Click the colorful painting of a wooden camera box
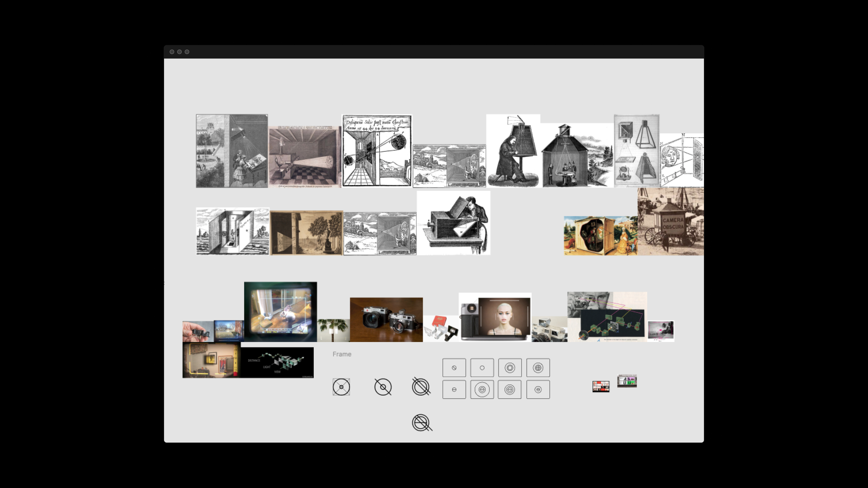 click(x=601, y=236)
